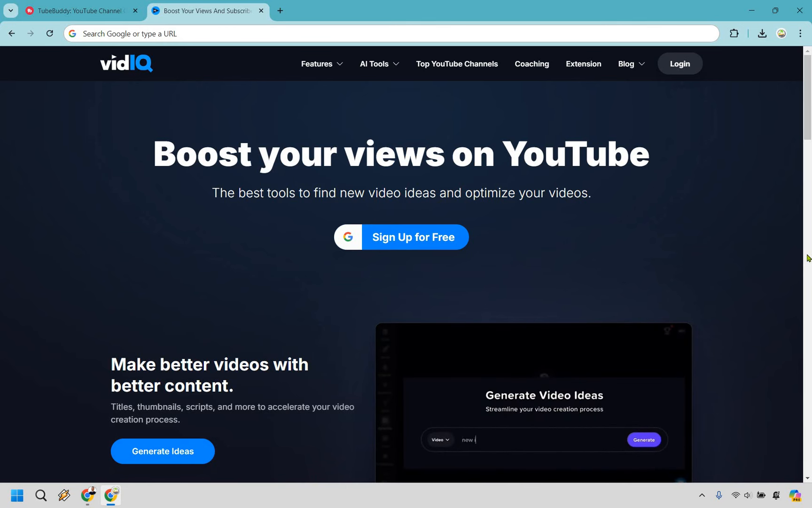
Task: Open the Video type dropdown in demo
Action: [441, 440]
